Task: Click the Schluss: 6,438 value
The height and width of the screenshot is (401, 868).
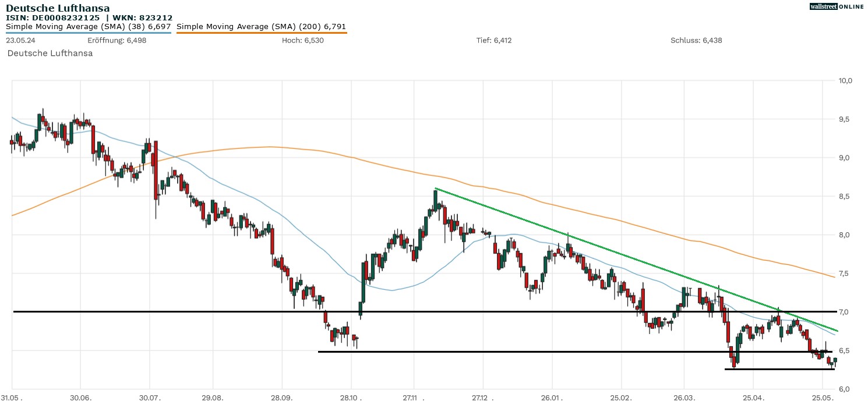Action: [696, 40]
